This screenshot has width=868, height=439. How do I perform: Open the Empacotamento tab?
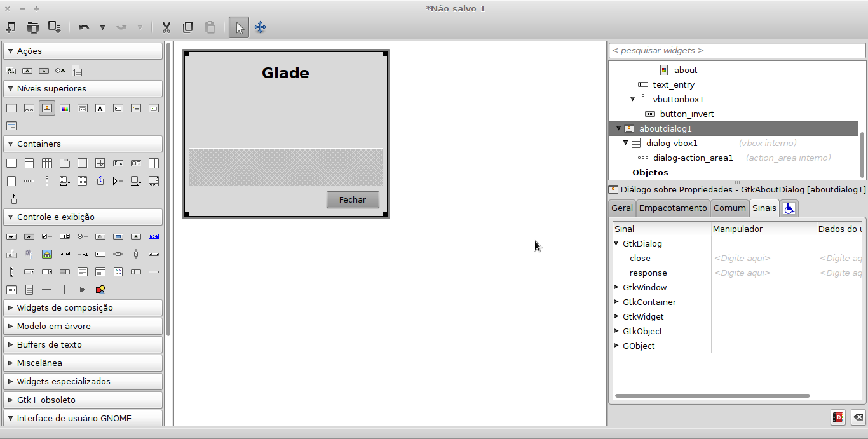click(x=673, y=208)
